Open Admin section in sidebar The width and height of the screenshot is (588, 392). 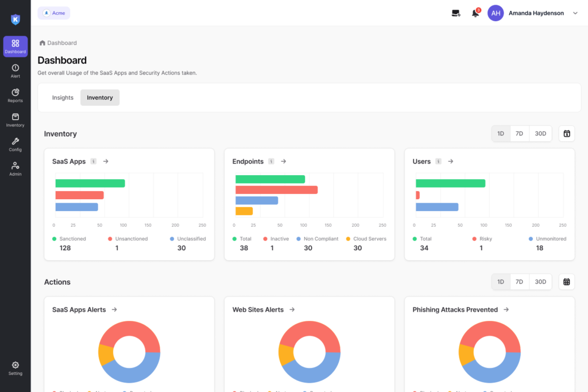[x=15, y=169]
